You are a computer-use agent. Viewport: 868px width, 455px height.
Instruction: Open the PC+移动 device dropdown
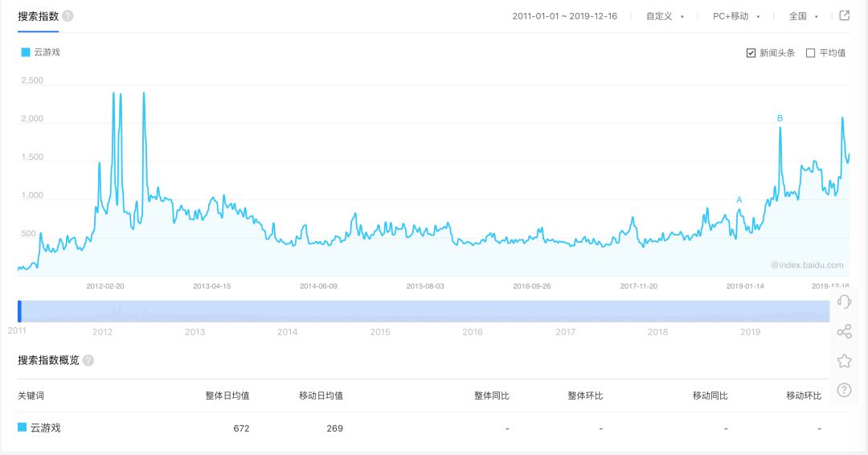click(x=735, y=16)
